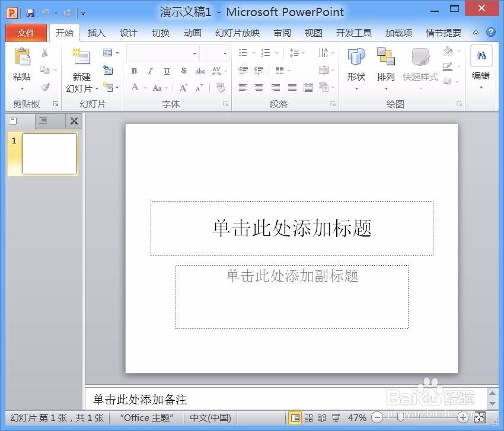
Task: Justify the text alignment
Action: tap(292, 87)
